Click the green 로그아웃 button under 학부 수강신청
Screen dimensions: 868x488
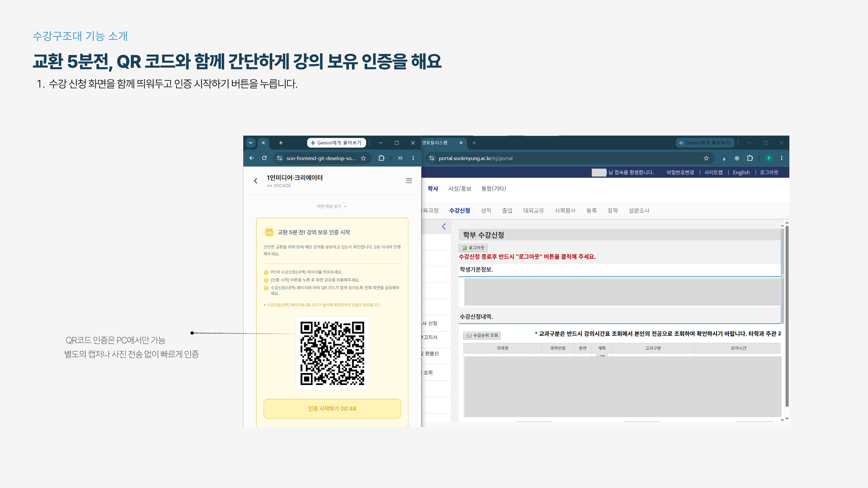click(473, 248)
